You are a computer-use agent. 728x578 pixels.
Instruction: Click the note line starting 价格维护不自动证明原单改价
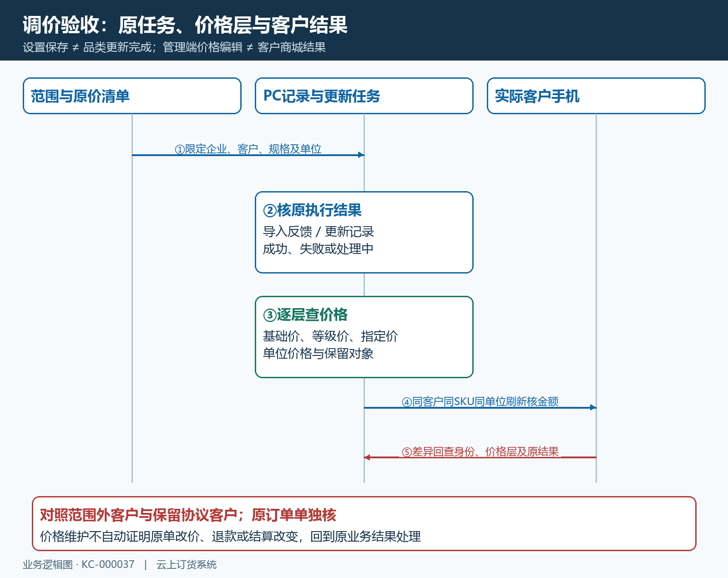coord(230,537)
